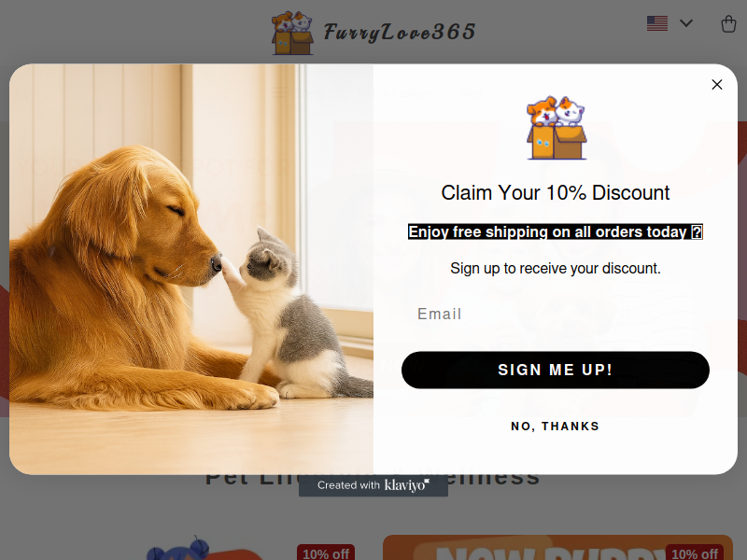Open the Created with Klaviyo link

tap(373, 485)
